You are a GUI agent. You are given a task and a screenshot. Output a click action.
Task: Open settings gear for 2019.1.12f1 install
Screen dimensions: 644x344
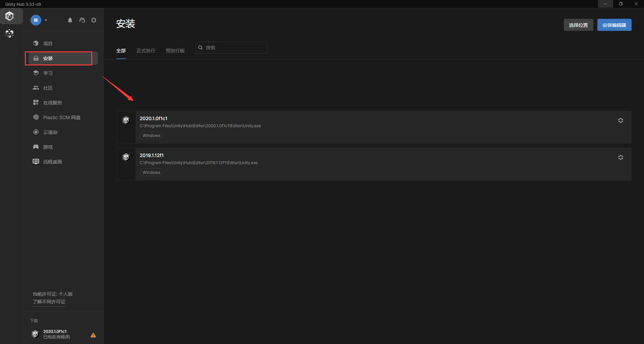pos(621,157)
